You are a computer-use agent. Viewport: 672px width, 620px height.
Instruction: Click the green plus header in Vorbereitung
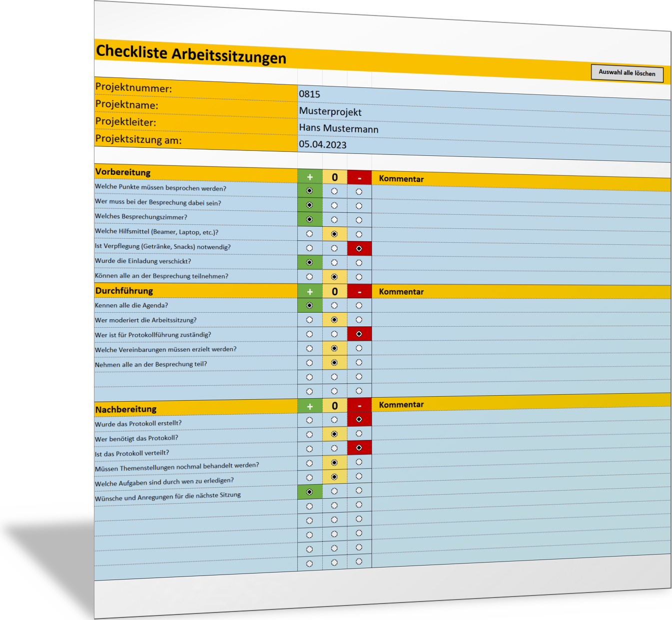pyautogui.click(x=310, y=177)
